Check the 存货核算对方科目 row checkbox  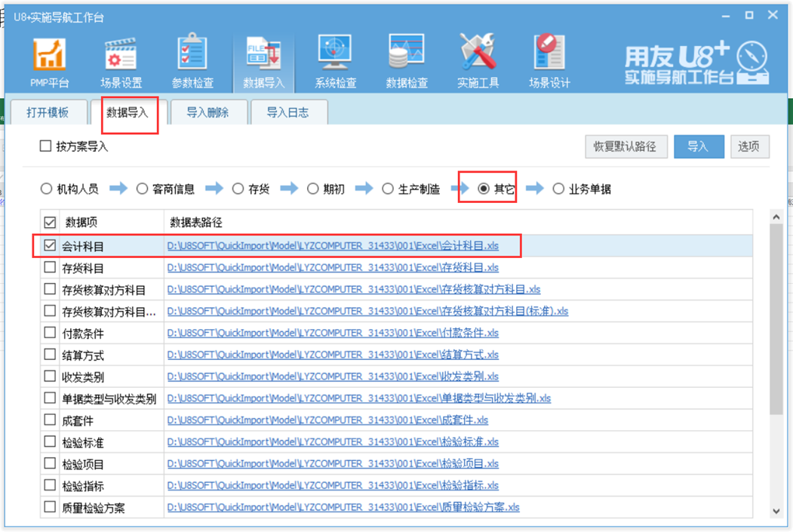coord(50,289)
